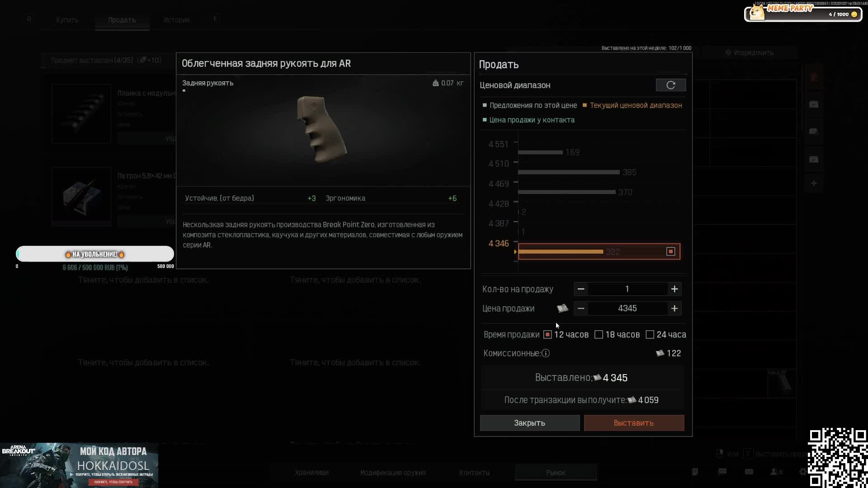
Task: Click the refresh price range icon
Action: click(670, 85)
